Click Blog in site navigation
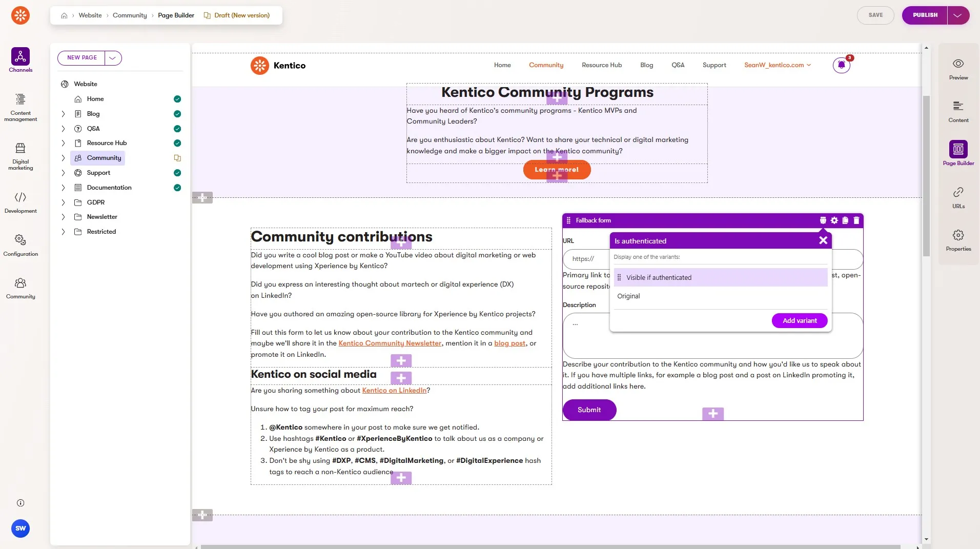The width and height of the screenshot is (980, 549). click(646, 65)
